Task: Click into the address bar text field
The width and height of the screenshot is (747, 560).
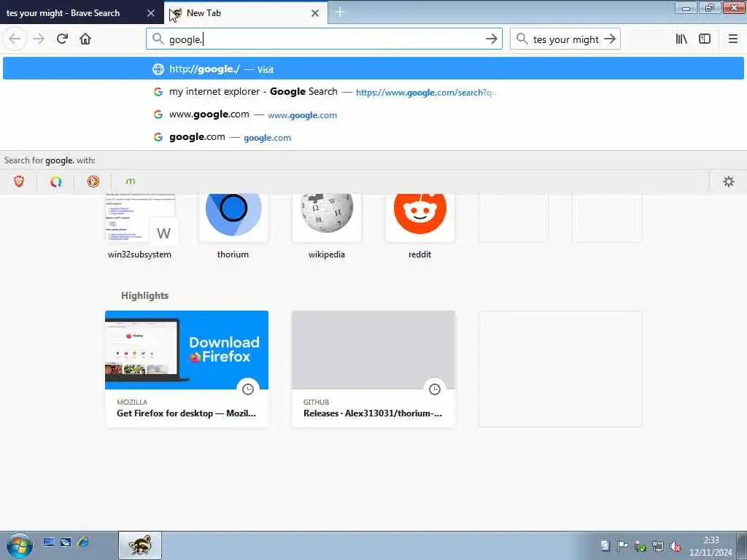Action: pos(324,39)
